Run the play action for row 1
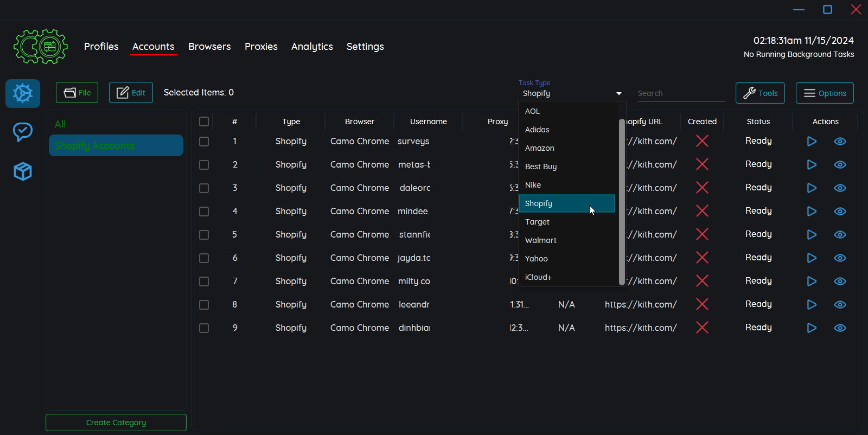Image resolution: width=868 pixels, height=435 pixels. tap(812, 142)
